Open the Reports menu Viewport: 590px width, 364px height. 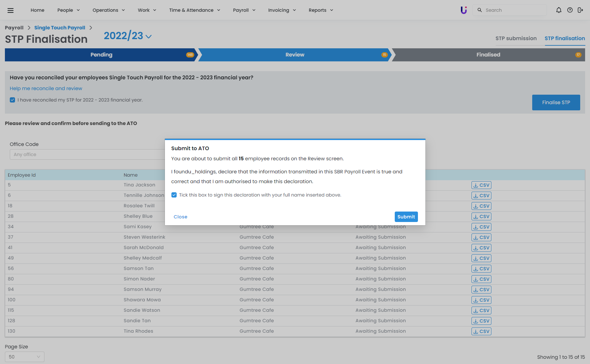(x=321, y=10)
